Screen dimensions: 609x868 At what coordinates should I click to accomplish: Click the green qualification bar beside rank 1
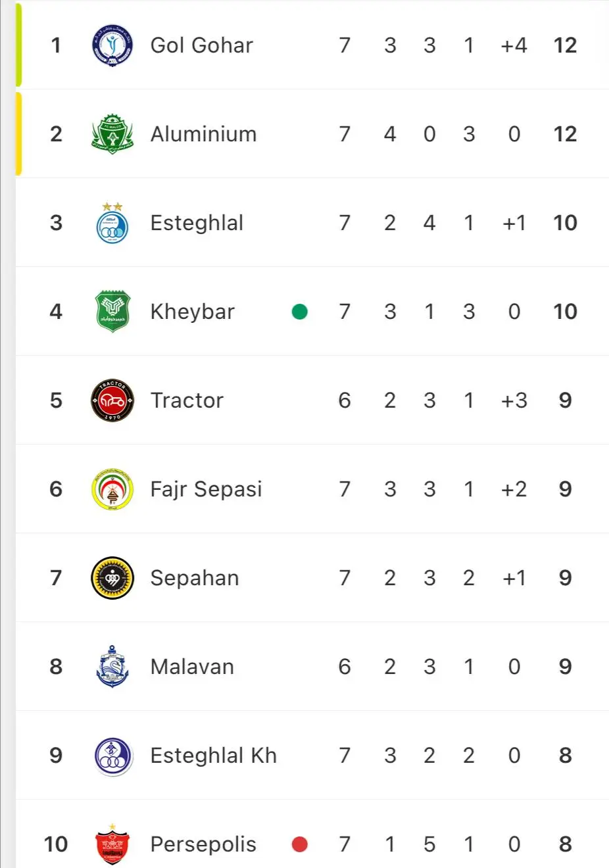[18, 45]
